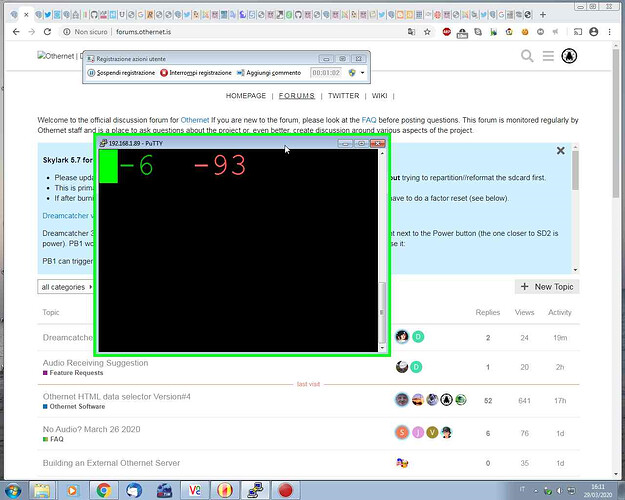Open the forum hamburger menu
The width and height of the screenshot is (625, 500).
pyautogui.click(x=548, y=56)
